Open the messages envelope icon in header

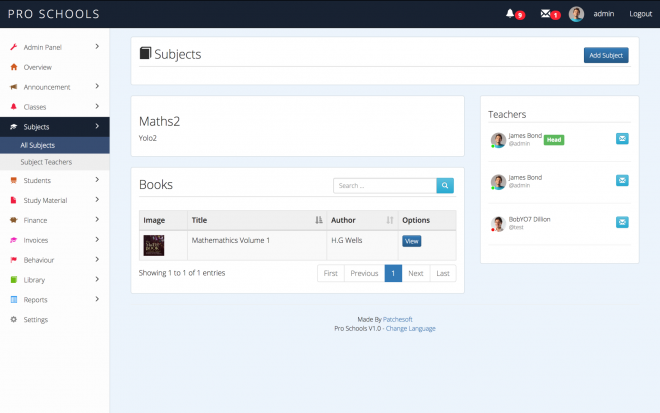click(545, 14)
